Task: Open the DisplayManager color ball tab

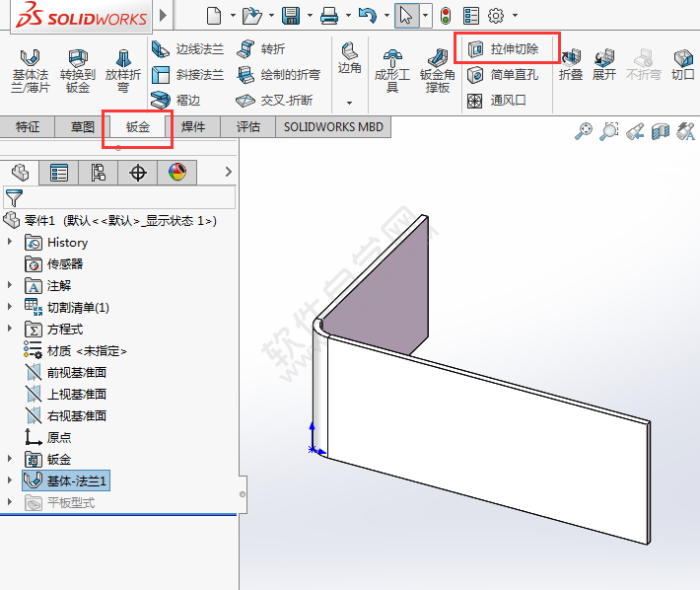Action: click(x=177, y=173)
